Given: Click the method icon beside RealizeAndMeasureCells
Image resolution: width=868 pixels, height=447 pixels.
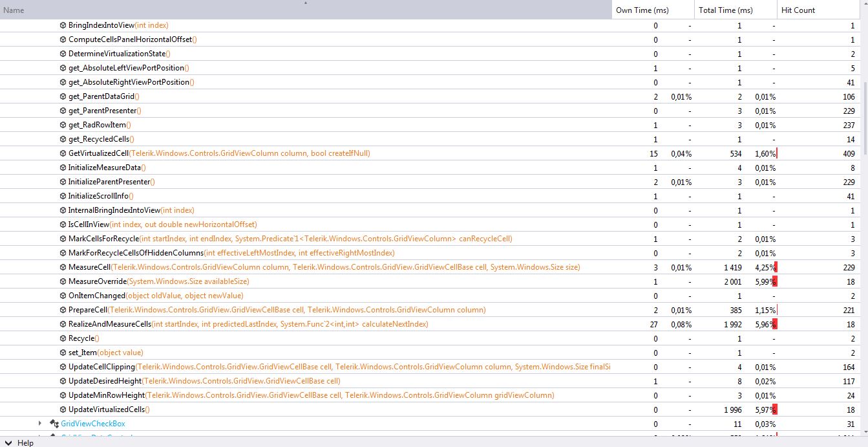Looking at the screenshot, I should (63, 324).
